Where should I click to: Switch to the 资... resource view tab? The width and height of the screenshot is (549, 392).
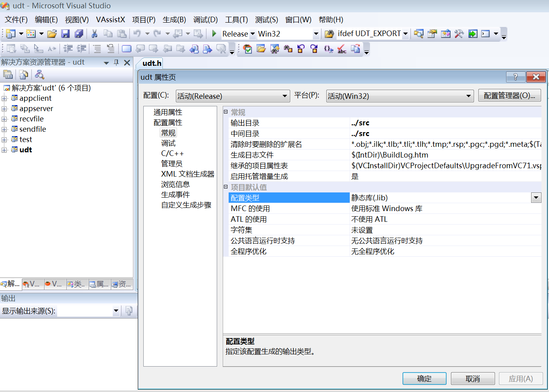tap(122, 284)
